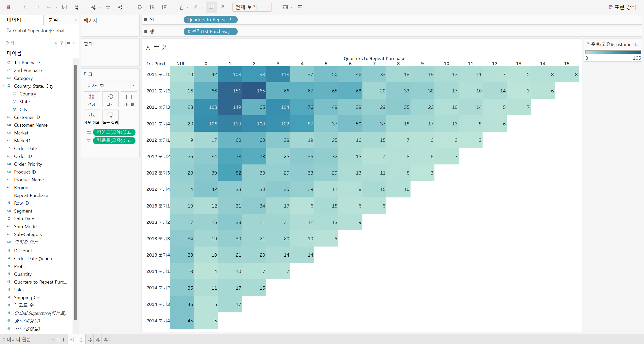Add a new data source
Viewport: 644px width, 344px height.
click(77, 7)
